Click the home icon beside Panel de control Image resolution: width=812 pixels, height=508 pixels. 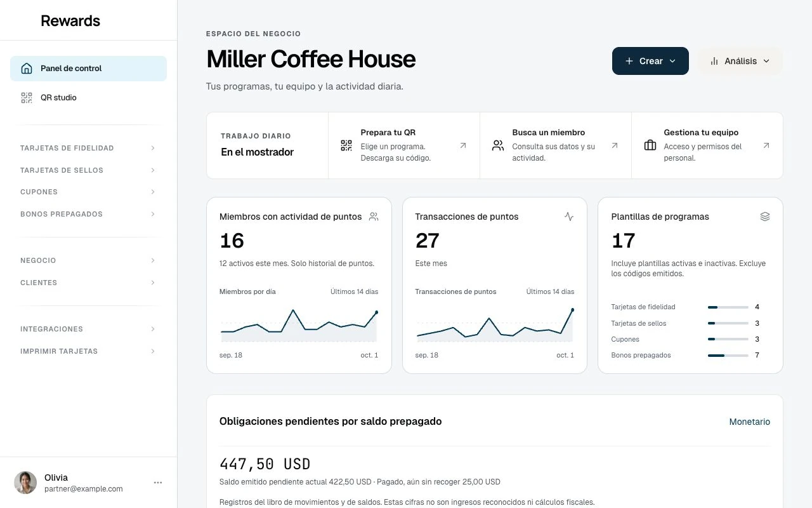(x=27, y=69)
